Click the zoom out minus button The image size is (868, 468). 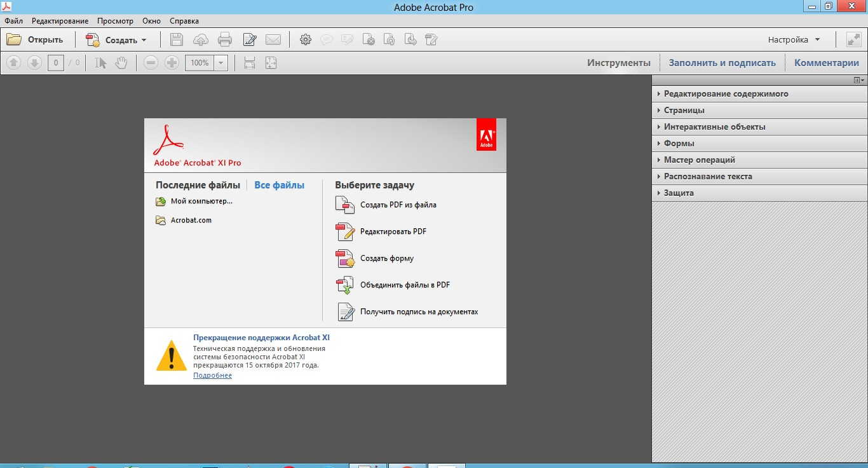tap(151, 62)
